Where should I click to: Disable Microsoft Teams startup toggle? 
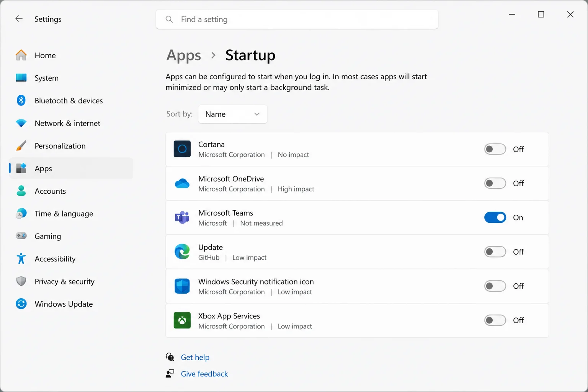[x=495, y=217]
